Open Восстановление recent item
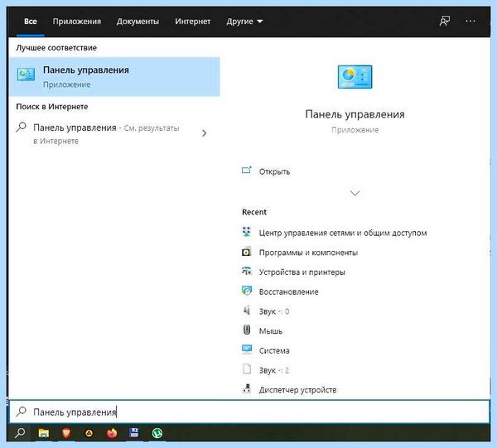 pyautogui.click(x=288, y=291)
